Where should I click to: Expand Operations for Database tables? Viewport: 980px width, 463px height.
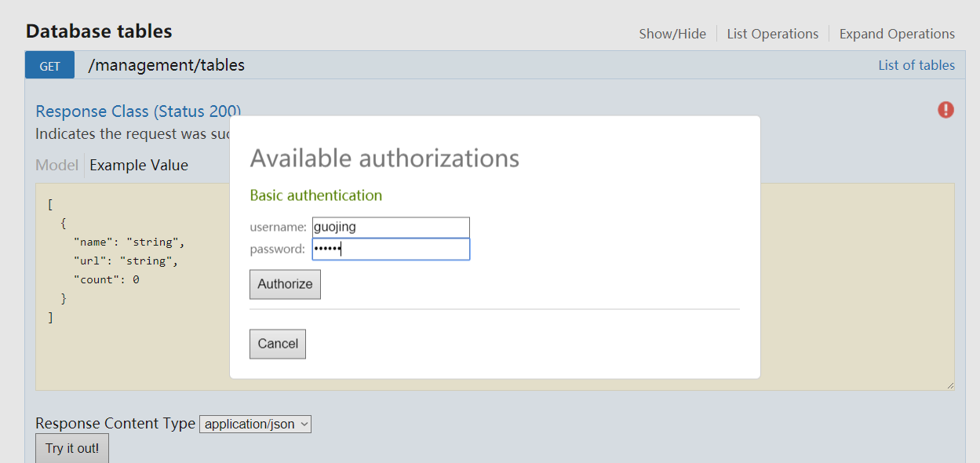click(897, 34)
